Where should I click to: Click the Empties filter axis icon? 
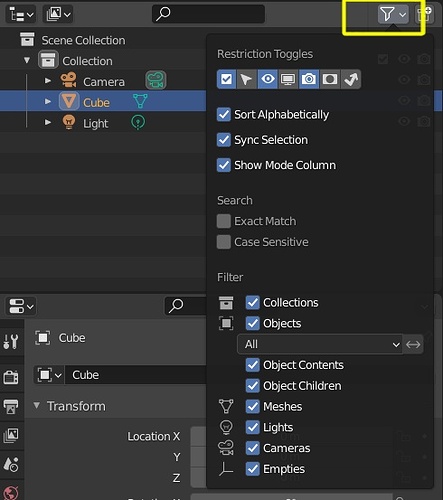click(226, 469)
